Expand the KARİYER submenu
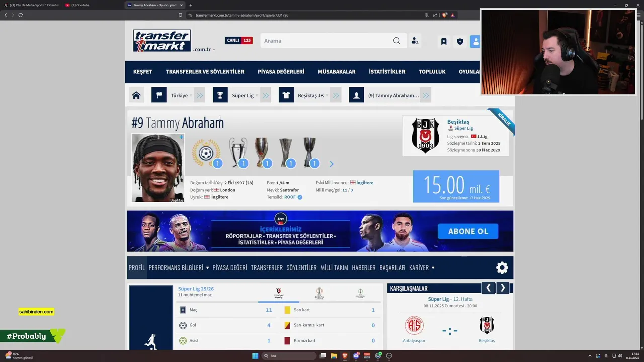Viewport: 644px width, 362px height. pyautogui.click(x=433, y=268)
